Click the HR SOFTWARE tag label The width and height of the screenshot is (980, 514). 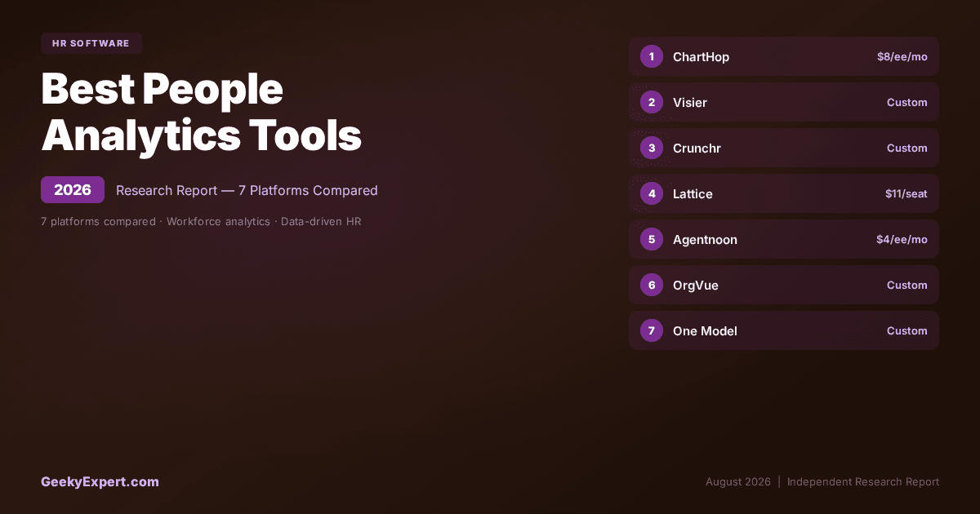91,43
